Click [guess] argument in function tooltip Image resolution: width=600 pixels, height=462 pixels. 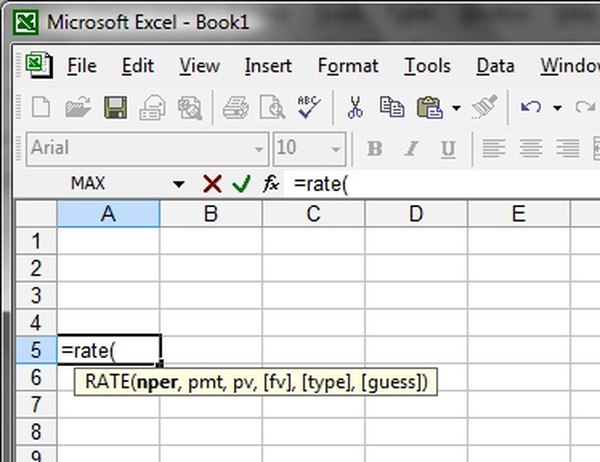click(x=391, y=382)
